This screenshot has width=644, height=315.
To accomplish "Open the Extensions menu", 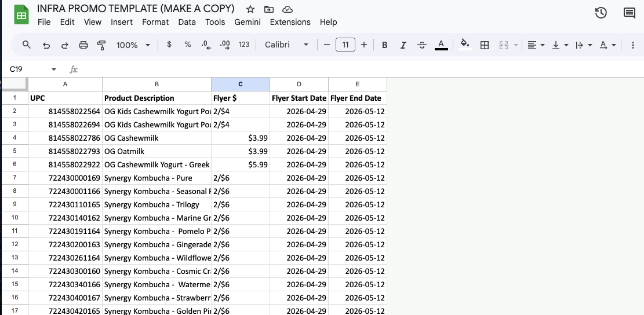I will (x=290, y=22).
